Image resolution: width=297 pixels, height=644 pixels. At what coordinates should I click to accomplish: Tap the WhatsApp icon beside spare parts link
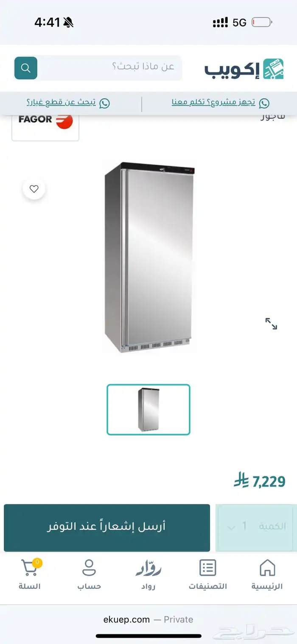pyautogui.click(x=104, y=103)
